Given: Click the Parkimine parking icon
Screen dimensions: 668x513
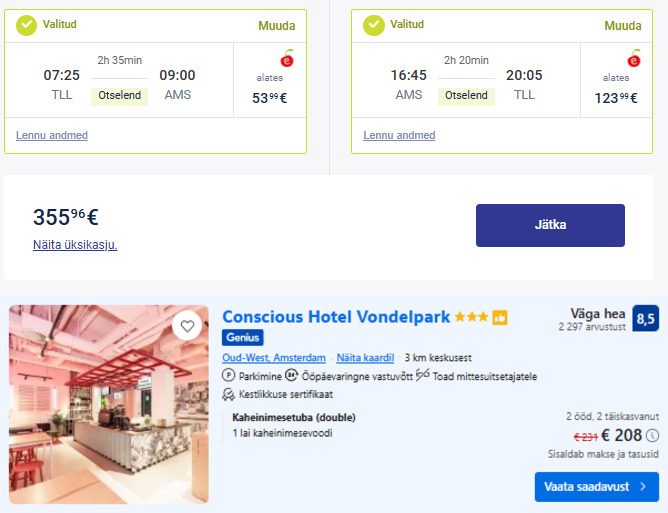Looking at the screenshot, I should 229,376.
